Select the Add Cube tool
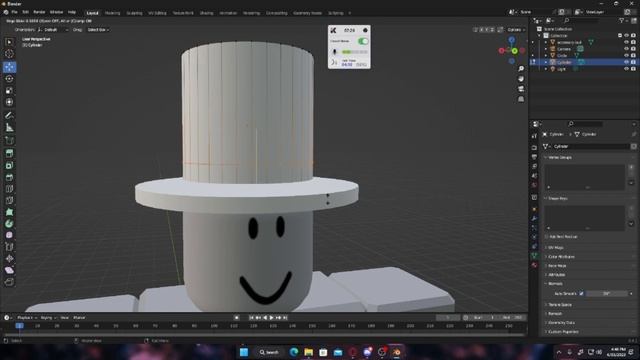Viewport: 640px width, 360px height. coord(9,141)
